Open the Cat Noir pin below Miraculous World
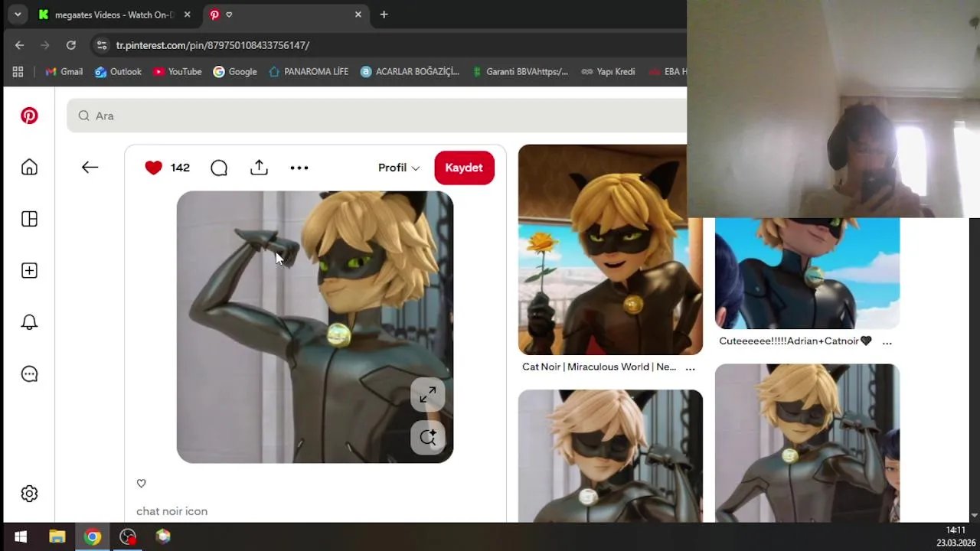 pos(610,455)
